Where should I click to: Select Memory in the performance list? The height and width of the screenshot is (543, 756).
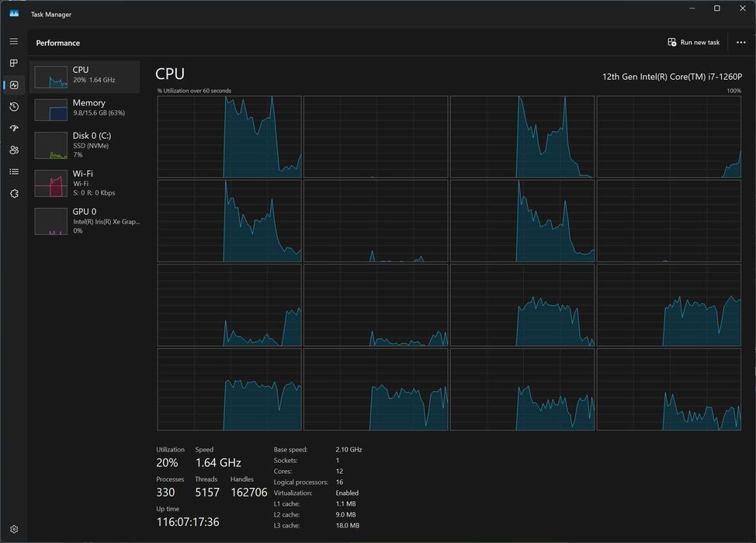coord(85,109)
